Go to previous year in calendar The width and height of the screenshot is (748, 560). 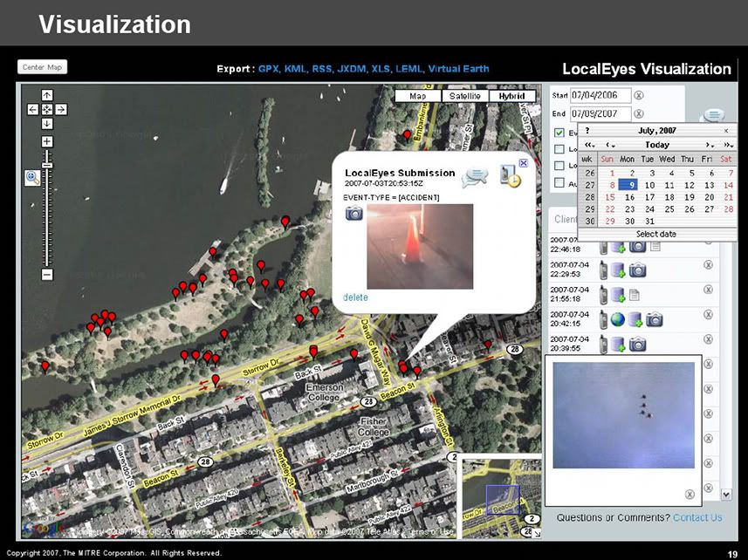(x=590, y=145)
